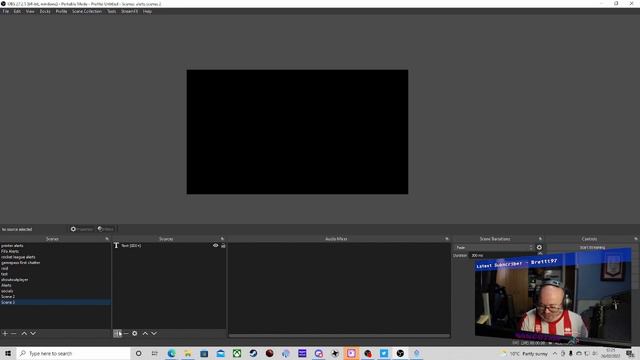Open the Windows Start menu
640x360 pixels.
tap(8, 353)
